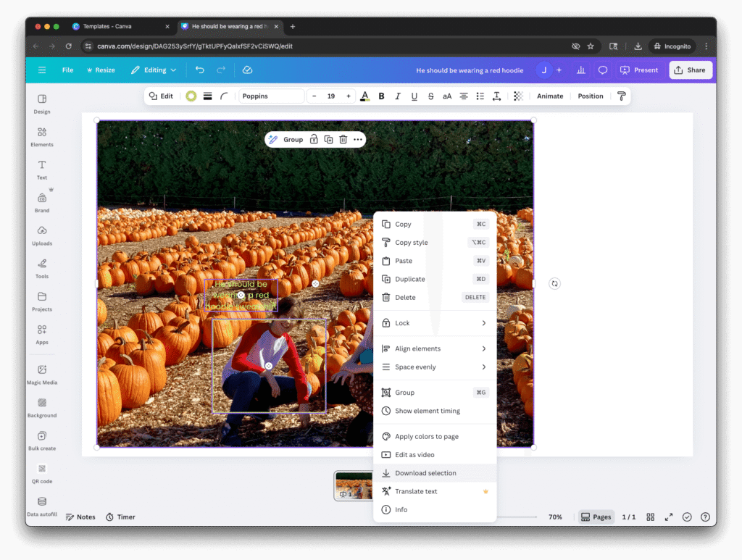
Task: Open the Elements panel in sidebar
Action: [42, 136]
